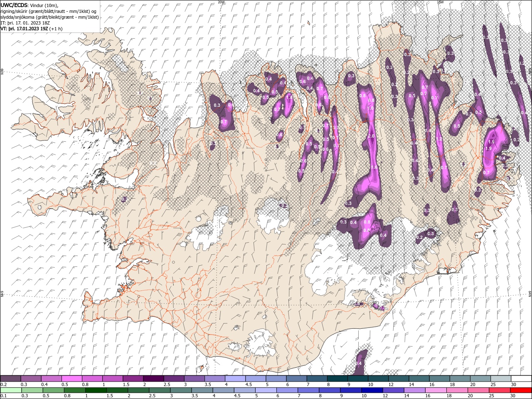Click the '20W' longitude label
Viewport: 532px width, 399px height.
(221, 2)
